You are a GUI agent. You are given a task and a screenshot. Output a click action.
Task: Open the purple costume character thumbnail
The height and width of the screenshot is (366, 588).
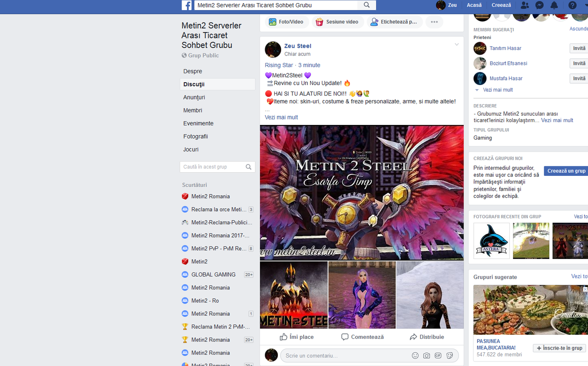362,295
